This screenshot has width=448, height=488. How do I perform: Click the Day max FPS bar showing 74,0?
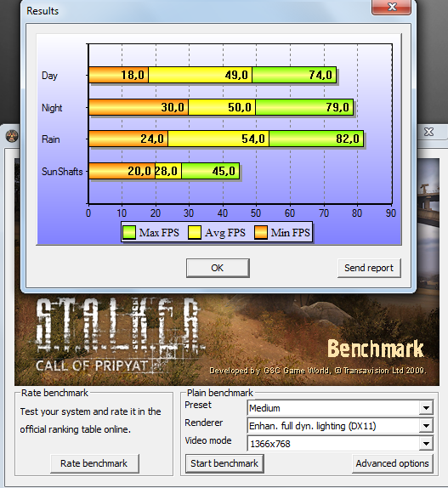point(294,75)
